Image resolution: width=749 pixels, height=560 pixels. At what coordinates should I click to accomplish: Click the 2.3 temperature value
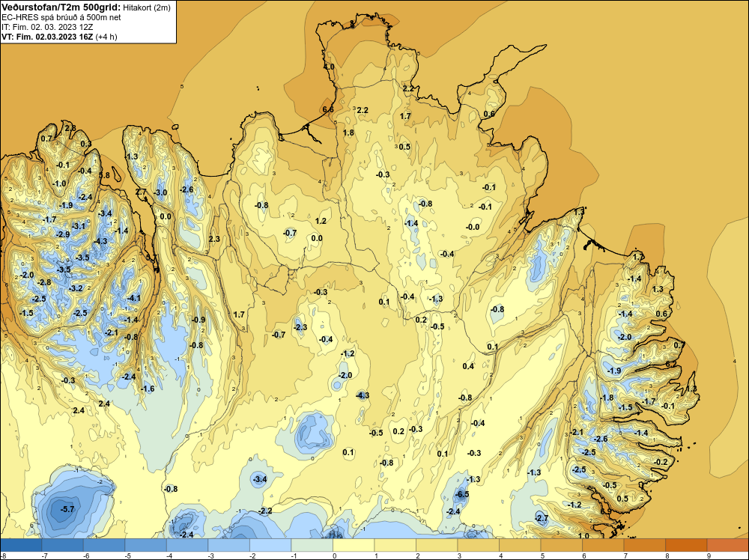click(214, 239)
